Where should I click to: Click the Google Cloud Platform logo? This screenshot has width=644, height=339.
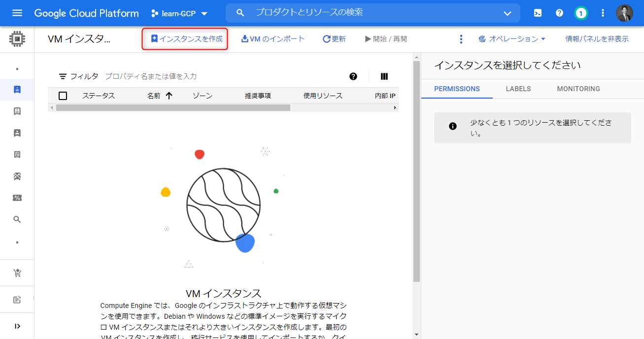pos(86,13)
